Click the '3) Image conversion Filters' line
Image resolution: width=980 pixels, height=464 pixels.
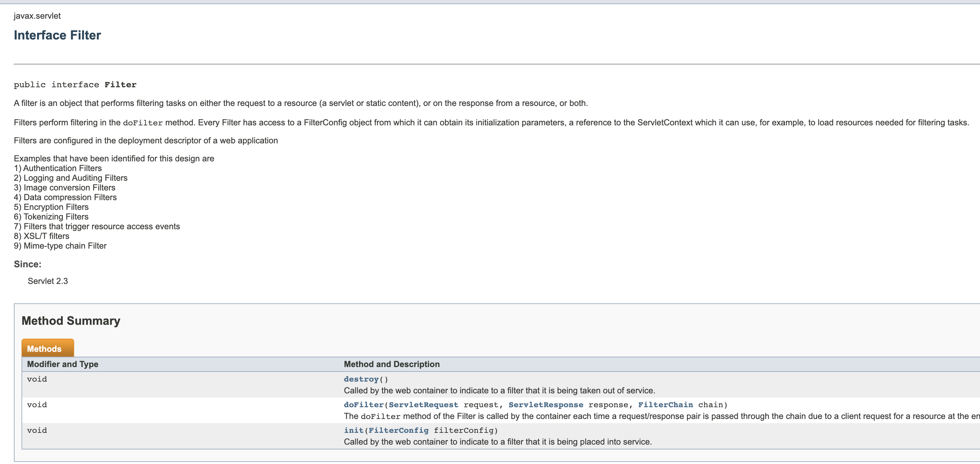(65, 187)
